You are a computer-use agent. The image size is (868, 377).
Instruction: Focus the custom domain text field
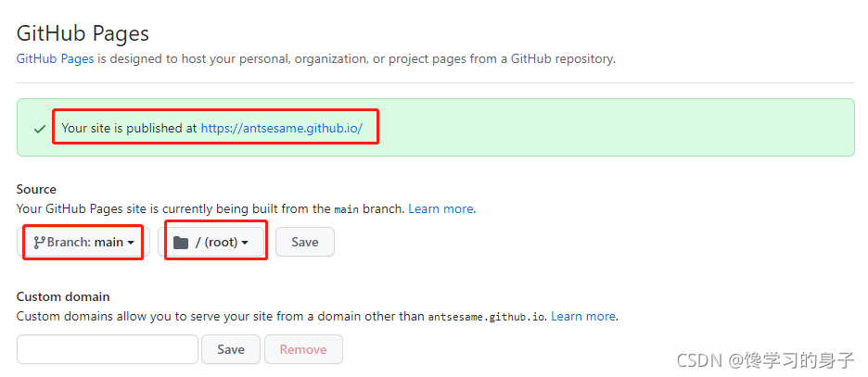[108, 349]
